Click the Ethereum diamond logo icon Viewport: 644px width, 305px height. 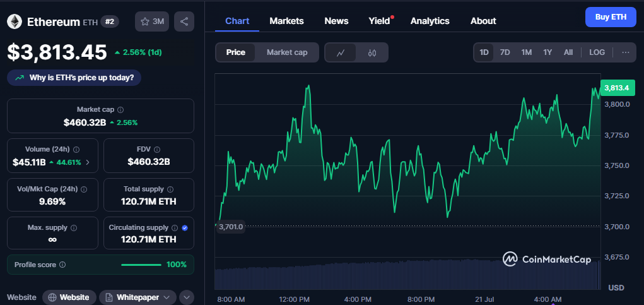point(15,21)
